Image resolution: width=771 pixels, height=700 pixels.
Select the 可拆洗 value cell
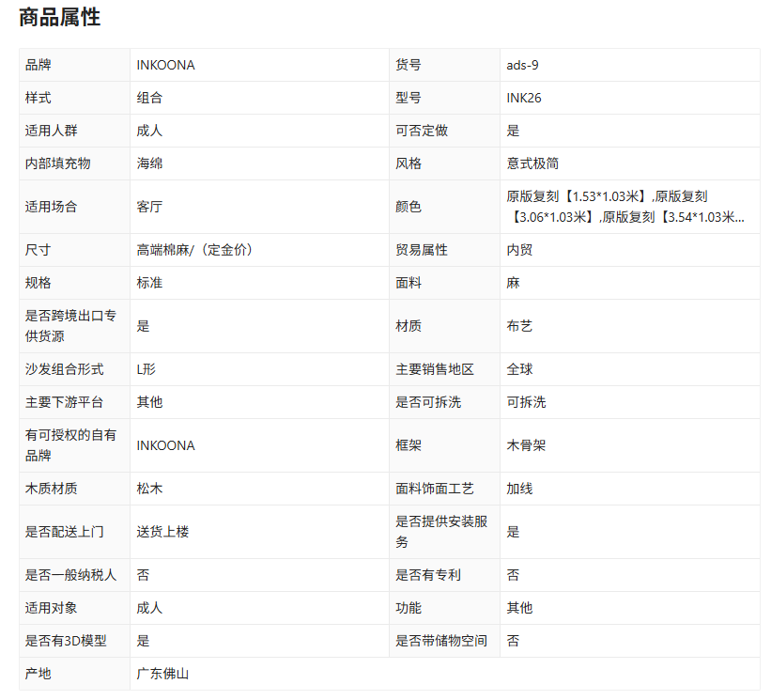(526, 402)
